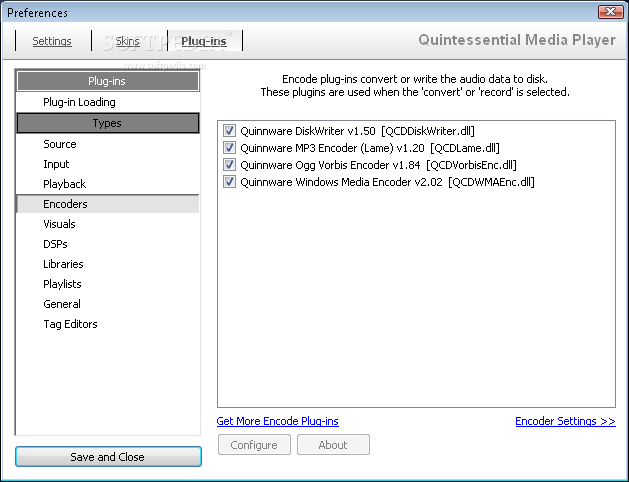
Task: Open Get More Encode Plug-ins link
Action: 278,421
